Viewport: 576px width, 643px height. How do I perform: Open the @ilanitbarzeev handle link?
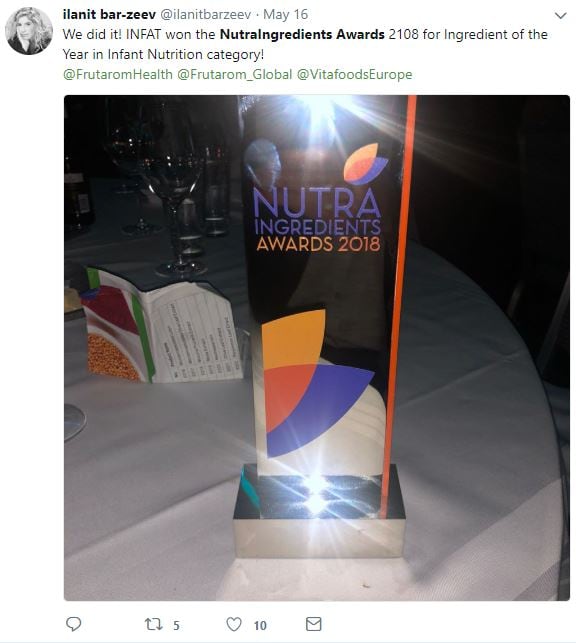coord(205,14)
